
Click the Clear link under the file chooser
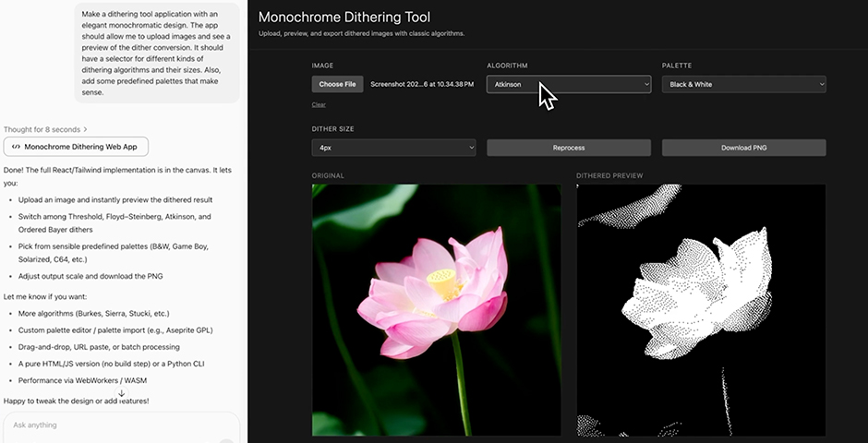pyautogui.click(x=319, y=104)
